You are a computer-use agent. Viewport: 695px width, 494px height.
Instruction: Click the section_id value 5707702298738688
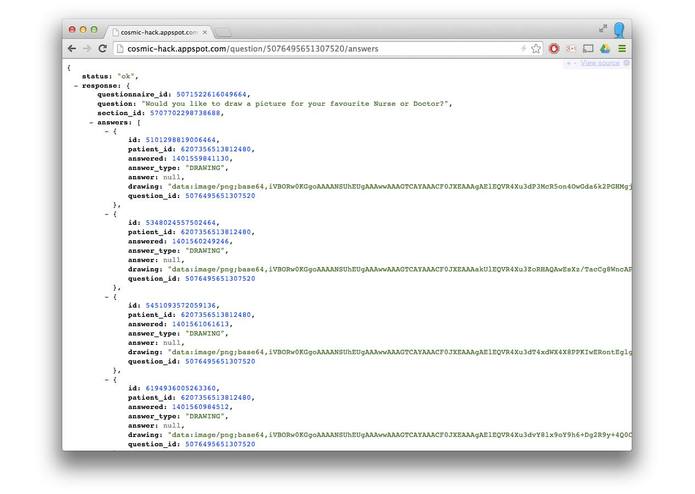coord(185,113)
